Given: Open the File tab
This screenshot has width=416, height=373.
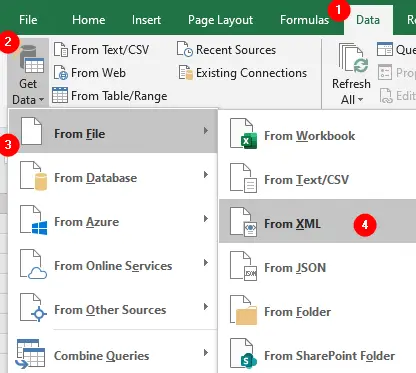Looking at the screenshot, I should pos(28,20).
